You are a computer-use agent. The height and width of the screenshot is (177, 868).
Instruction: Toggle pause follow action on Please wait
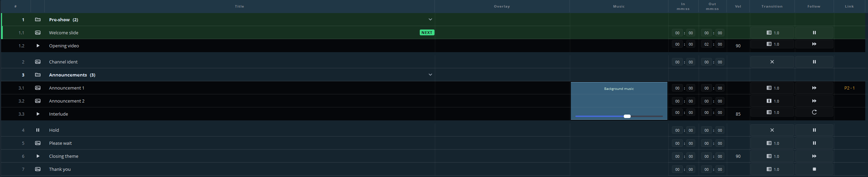814,143
